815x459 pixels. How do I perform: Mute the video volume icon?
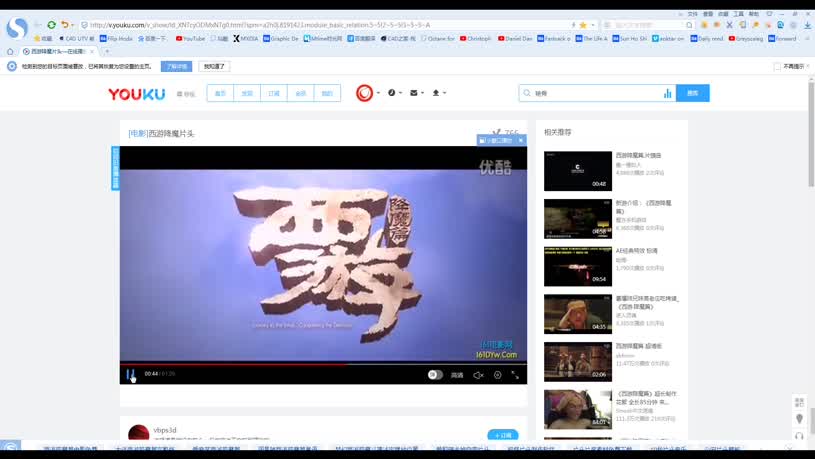pyautogui.click(x=478, y=375)
